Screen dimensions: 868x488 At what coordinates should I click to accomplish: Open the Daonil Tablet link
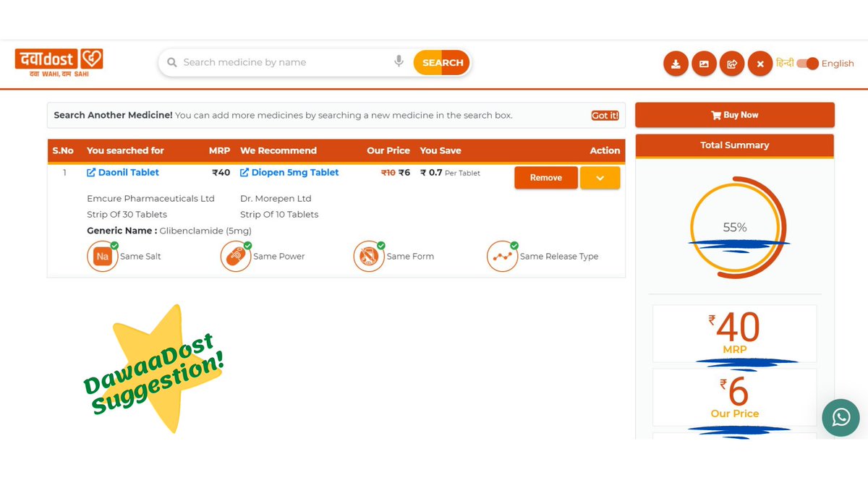click(129, 172)
